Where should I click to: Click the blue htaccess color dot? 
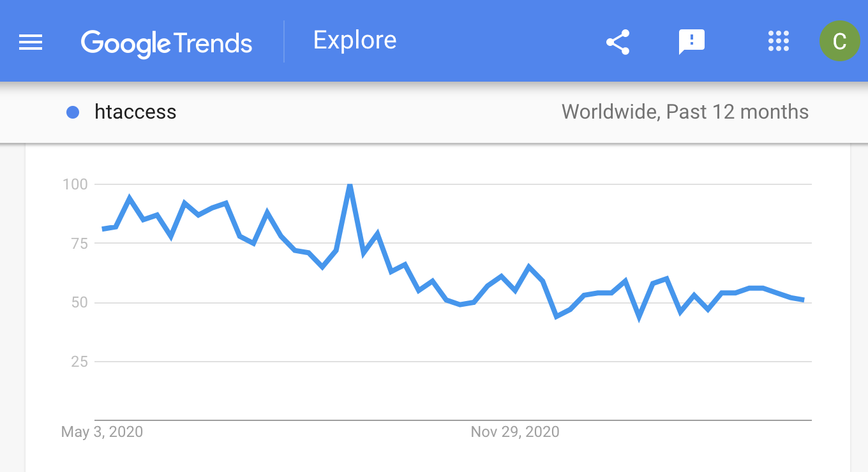pyautogui.click(x=73, y=112)
